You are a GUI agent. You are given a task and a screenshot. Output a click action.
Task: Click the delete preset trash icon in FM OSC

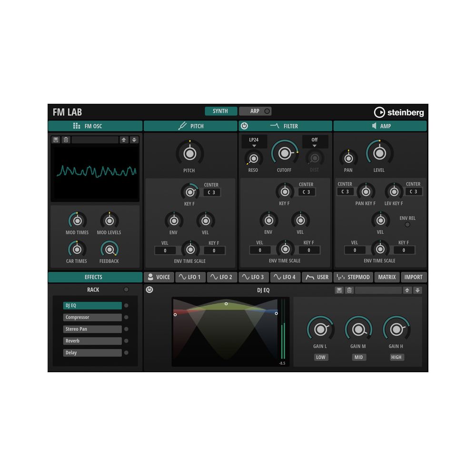[66, 140]
